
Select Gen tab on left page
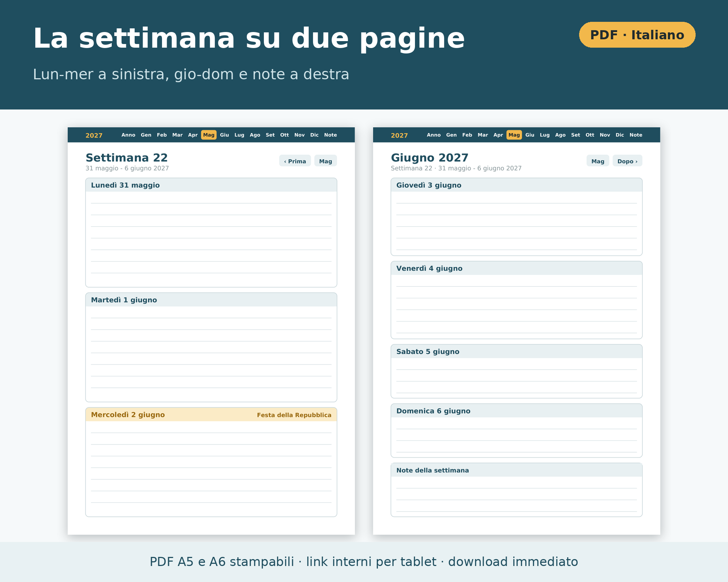pyautogui.click(x=146, y=135)
